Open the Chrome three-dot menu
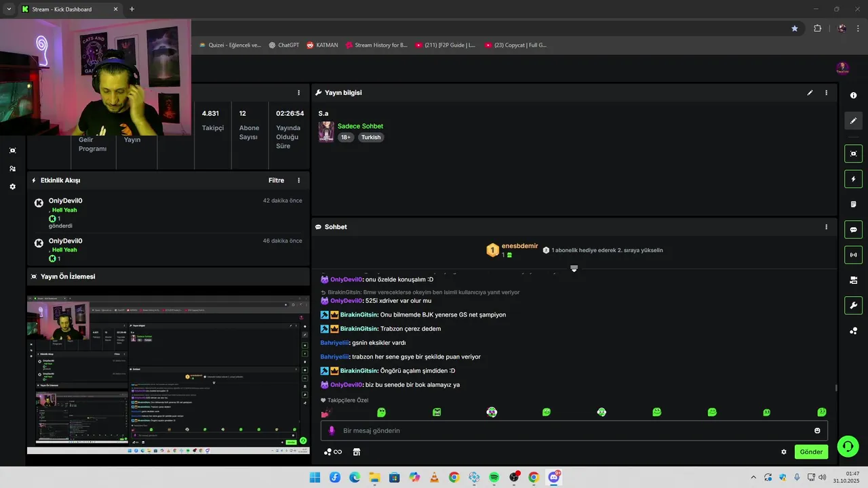Viewport: 868px width, 488px height. [858, 28]
